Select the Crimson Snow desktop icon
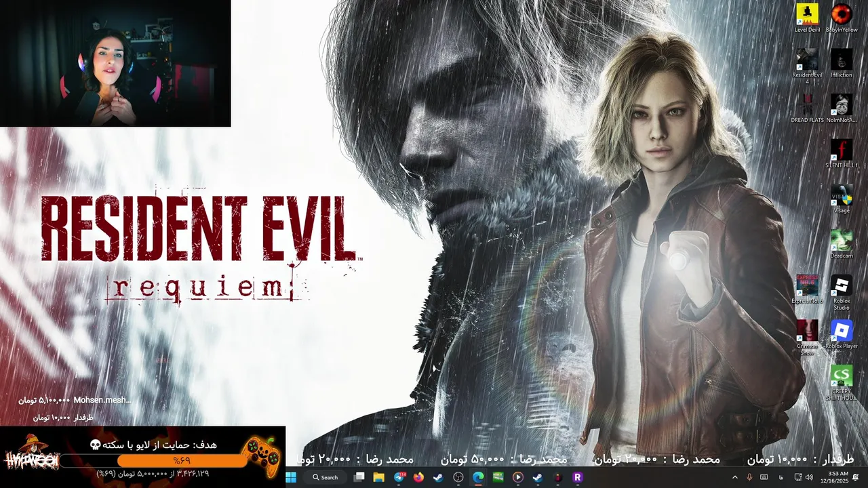 pos(807,338)
